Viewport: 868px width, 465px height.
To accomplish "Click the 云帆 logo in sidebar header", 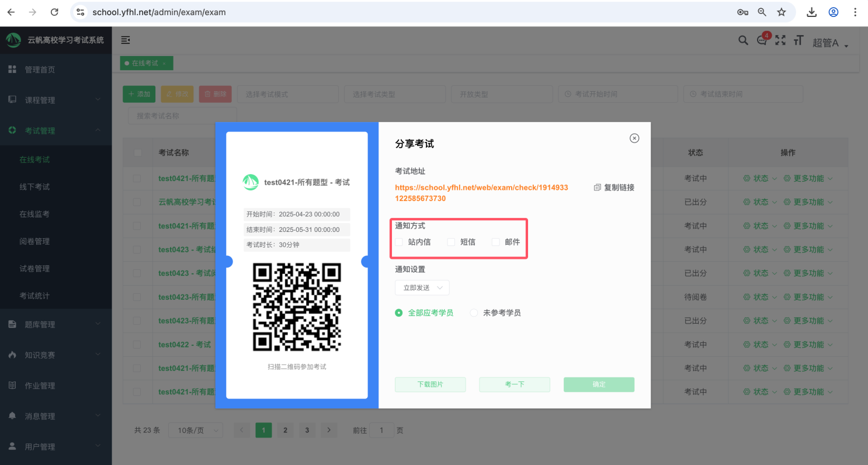I will pos(13,40).
